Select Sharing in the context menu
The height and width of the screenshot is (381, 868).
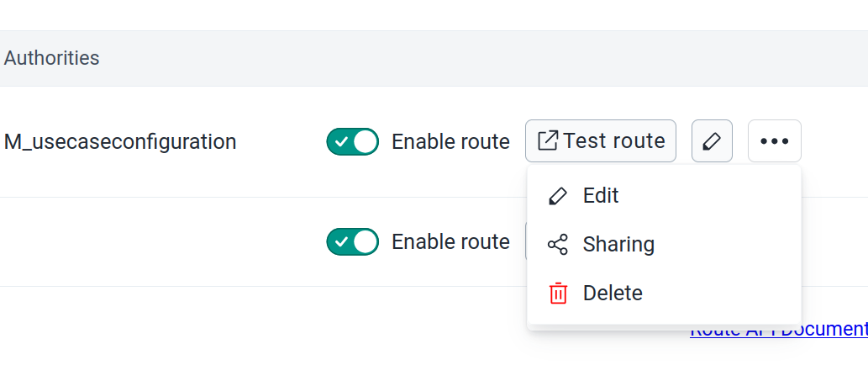pos(664,244)
